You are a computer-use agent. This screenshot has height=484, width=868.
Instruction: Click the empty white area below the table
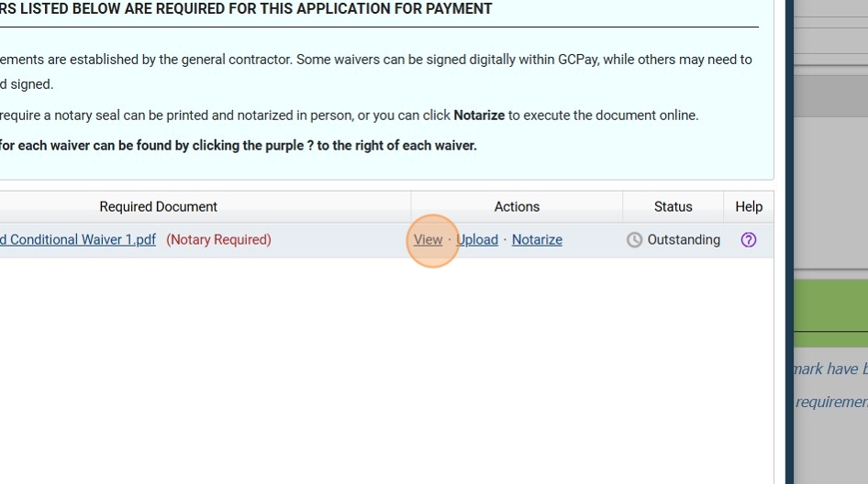pos(385,367)
